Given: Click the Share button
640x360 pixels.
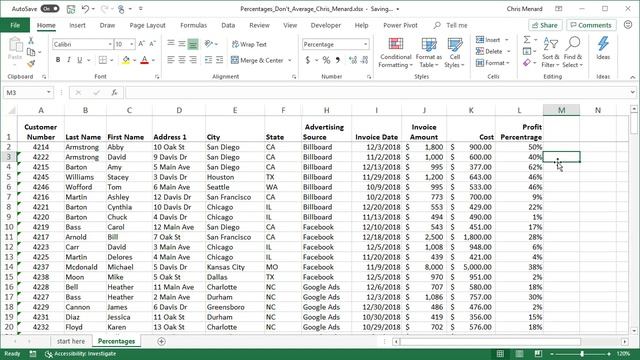Looking at the screenshot, I should coord(545,25).
